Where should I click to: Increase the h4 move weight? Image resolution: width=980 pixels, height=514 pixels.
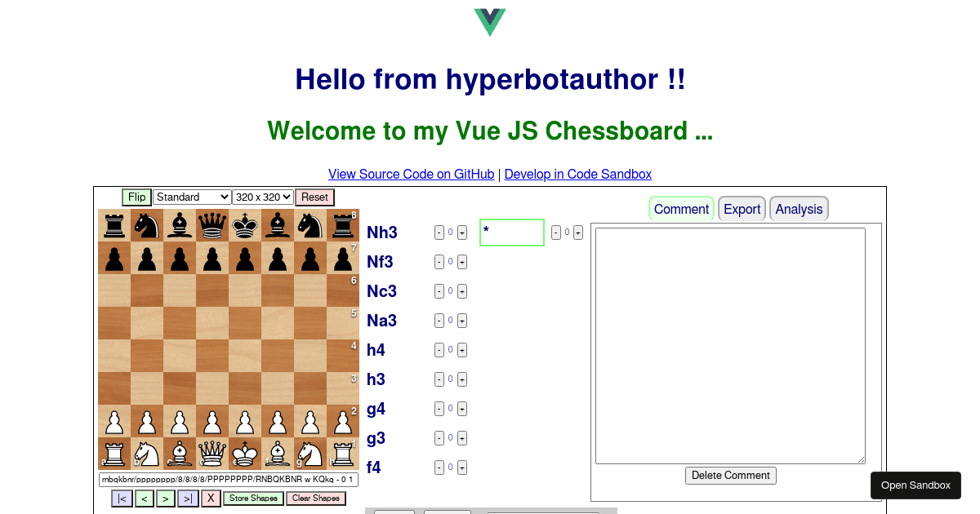(462, 350)
